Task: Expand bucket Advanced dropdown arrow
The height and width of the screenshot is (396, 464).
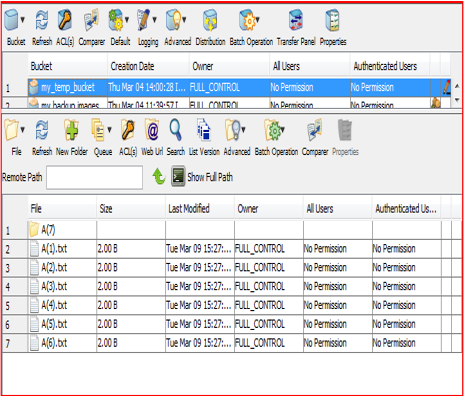Action: point(184,20)
